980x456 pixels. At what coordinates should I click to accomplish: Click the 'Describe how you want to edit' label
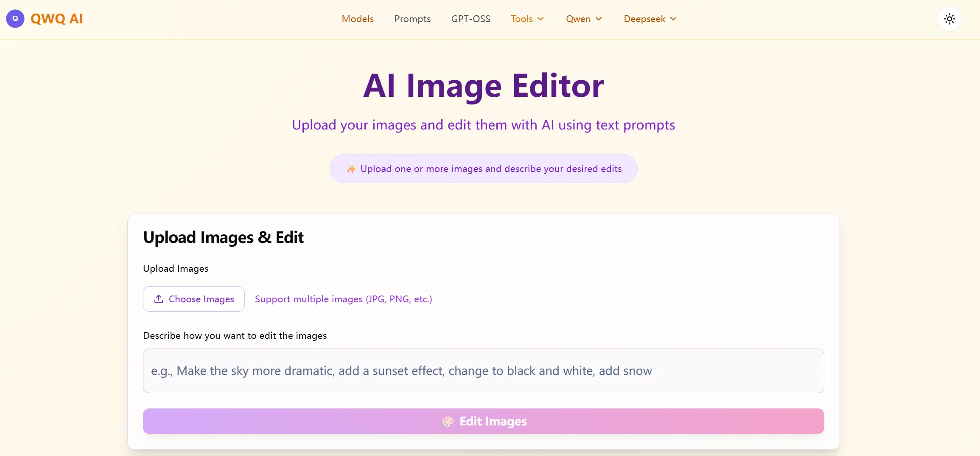235,335
